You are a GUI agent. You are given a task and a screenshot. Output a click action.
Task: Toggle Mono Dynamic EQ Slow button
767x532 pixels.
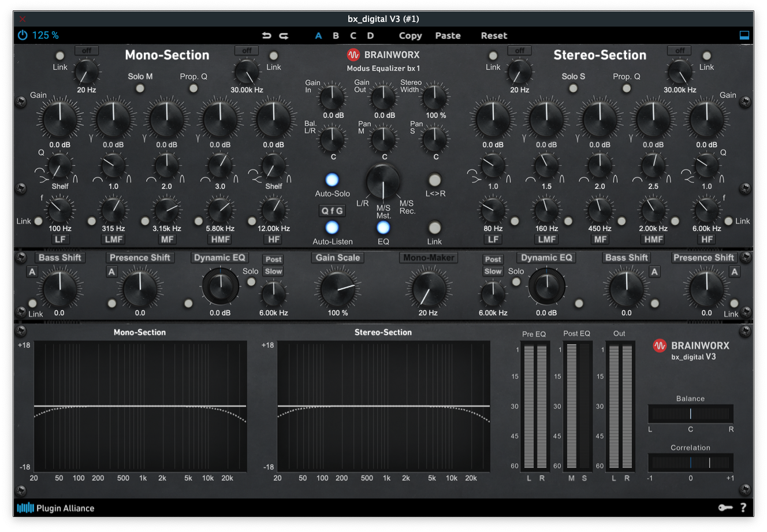(x=273, y=271)
